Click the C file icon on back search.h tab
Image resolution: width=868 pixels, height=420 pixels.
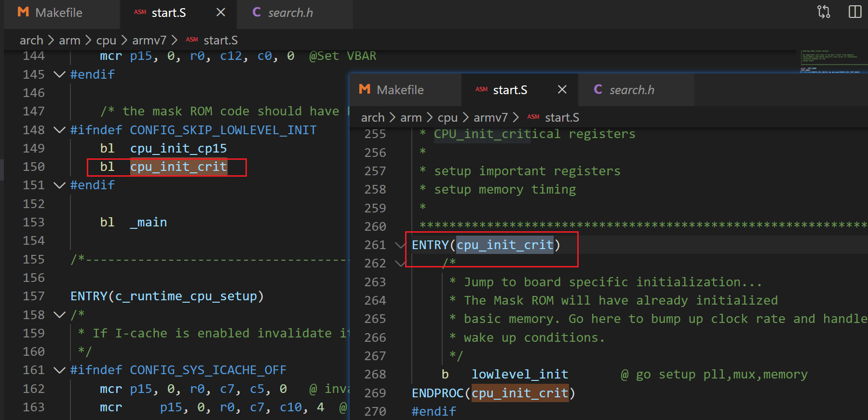257,12
